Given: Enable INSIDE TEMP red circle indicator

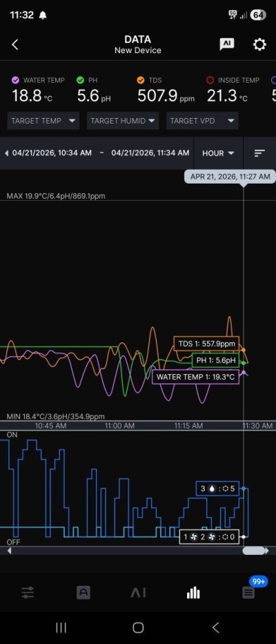Looking at the screenshot, I should [x=210, y=80].
